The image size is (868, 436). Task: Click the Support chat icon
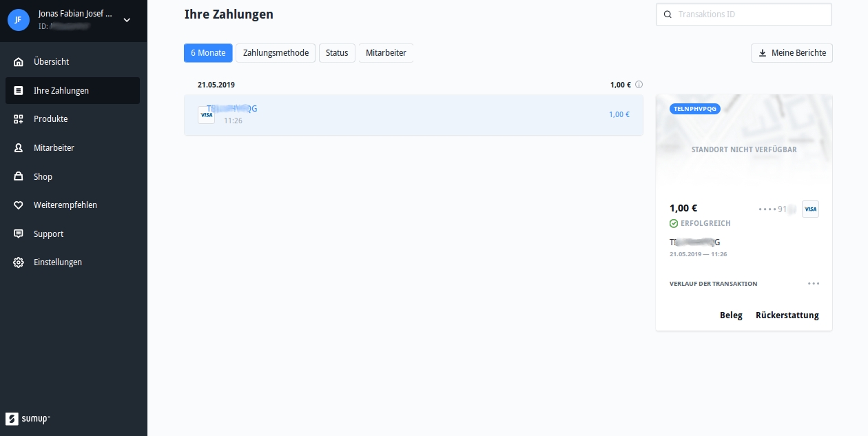pos(19,234)
